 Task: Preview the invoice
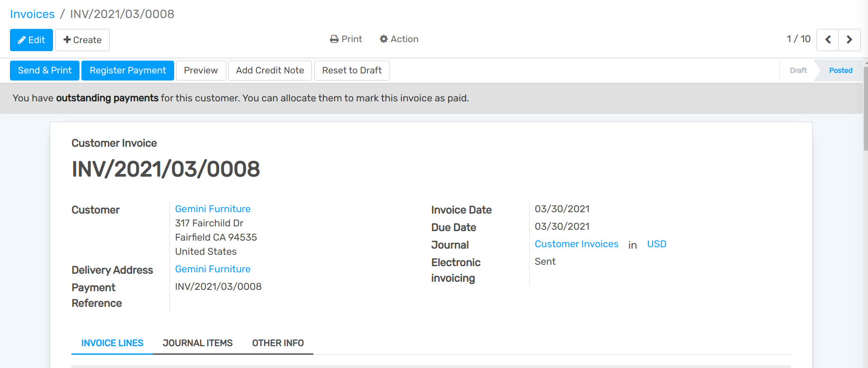click(x=201, y=71)
